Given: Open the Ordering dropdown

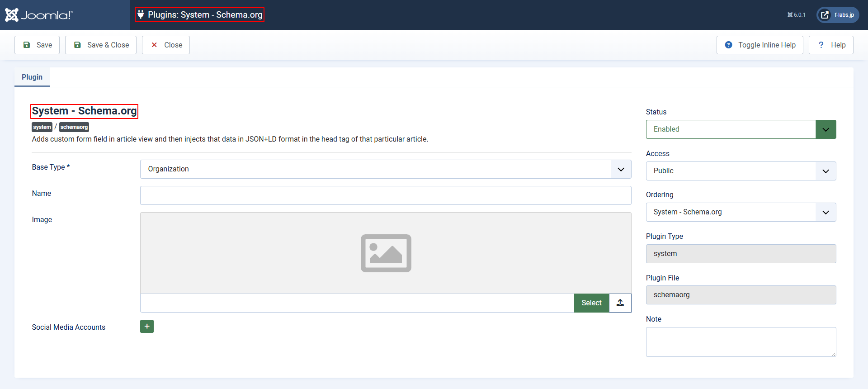Looking at the screenshot, I should 741,212.
